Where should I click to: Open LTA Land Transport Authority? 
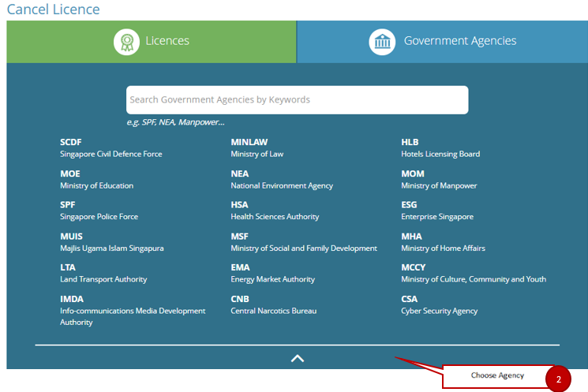[x=103, y=273]
